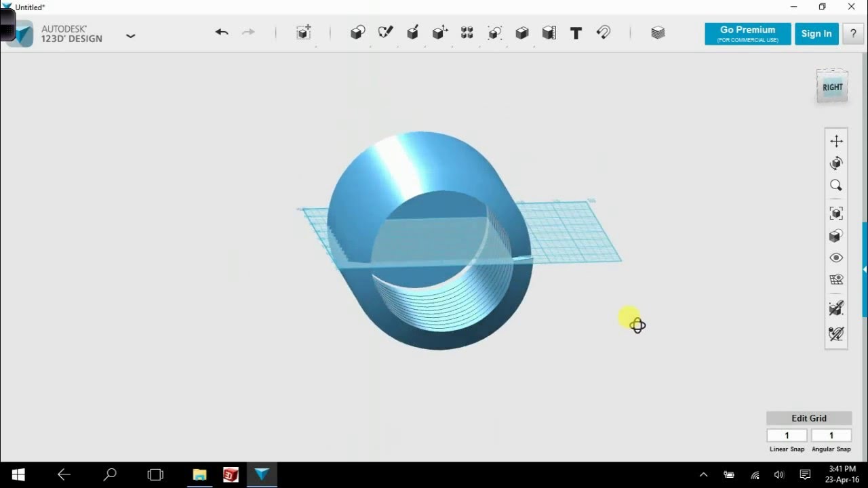
Task: Open the Primitives shapes menu
Action: (357, 33)
